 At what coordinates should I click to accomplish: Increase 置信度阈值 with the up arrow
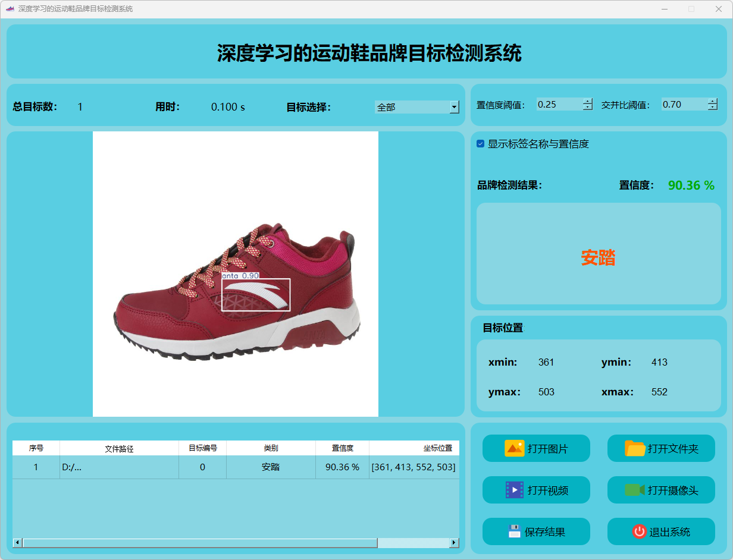click(x=588, y=101)
